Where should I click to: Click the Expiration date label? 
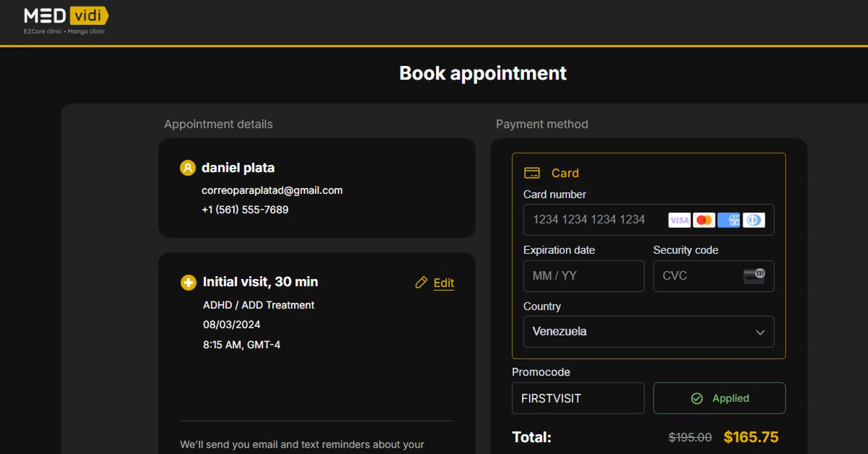(559, 250)
